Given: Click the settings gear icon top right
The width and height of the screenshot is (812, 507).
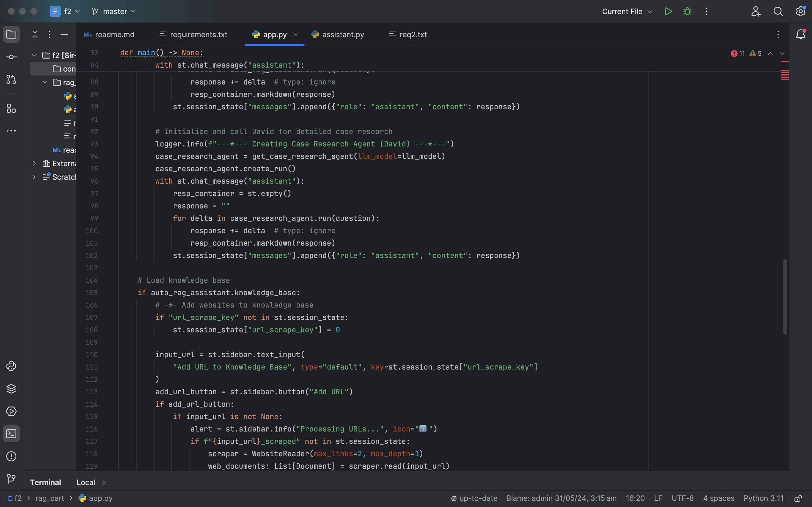Looking at the screenshot, I should pyautogui.click(x=800, y=12).
